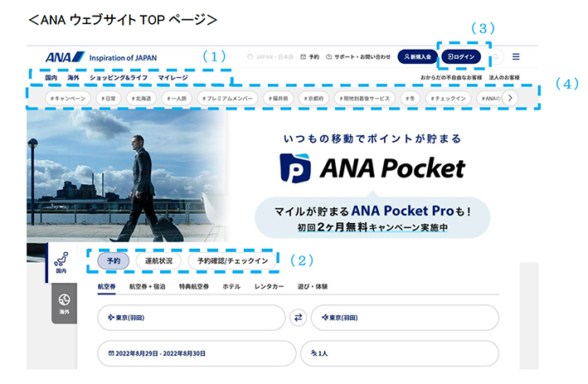The height and width of the screenshot is (384, 588).
Task: Click the departure airport 東京(羽田) field
Action: 192,318
